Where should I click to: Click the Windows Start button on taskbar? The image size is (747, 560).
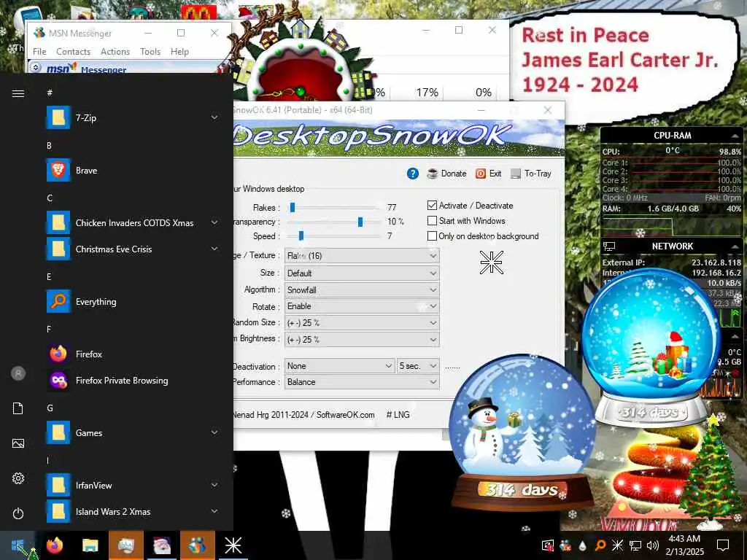point(18,545)
